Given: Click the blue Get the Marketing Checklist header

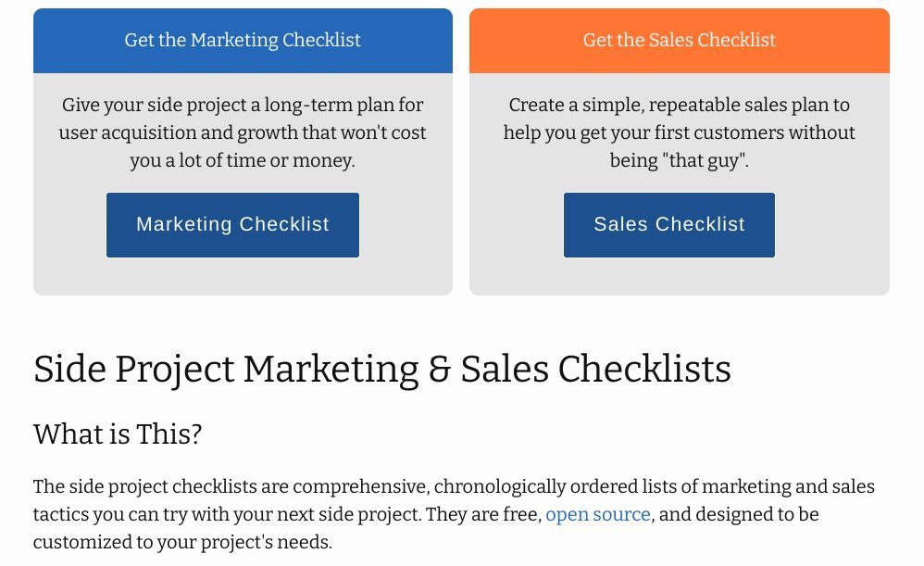Looking at the screenshot, I should (x=243, y=40).
